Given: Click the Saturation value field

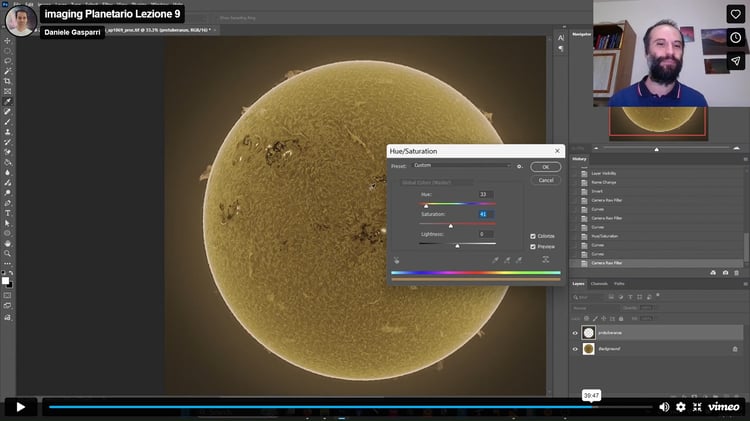Looking at the screenshot, I should pos(486,214).
